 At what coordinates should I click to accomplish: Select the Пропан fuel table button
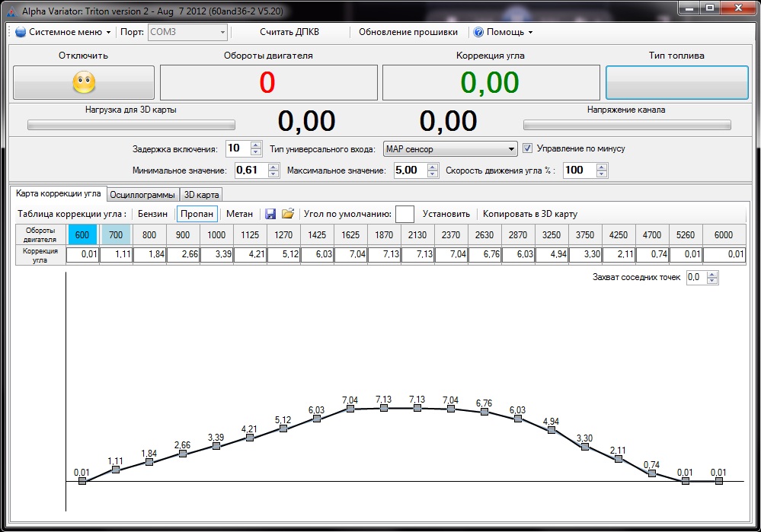coord(197,214)
